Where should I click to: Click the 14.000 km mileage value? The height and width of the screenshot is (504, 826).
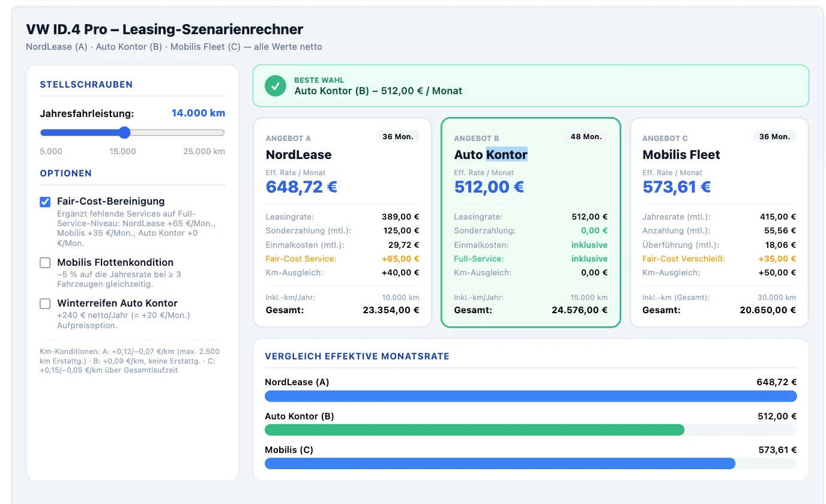(x=198, y=113)
